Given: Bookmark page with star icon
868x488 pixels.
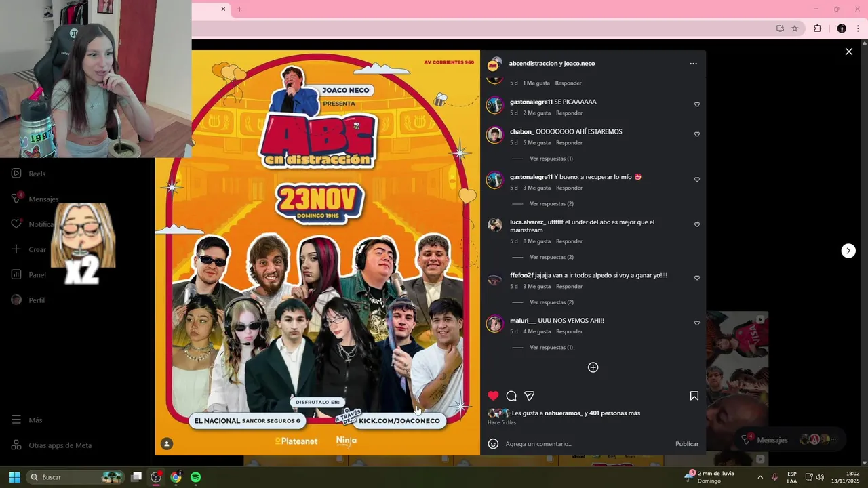Looking at the screenshot, I should [795, 28].
